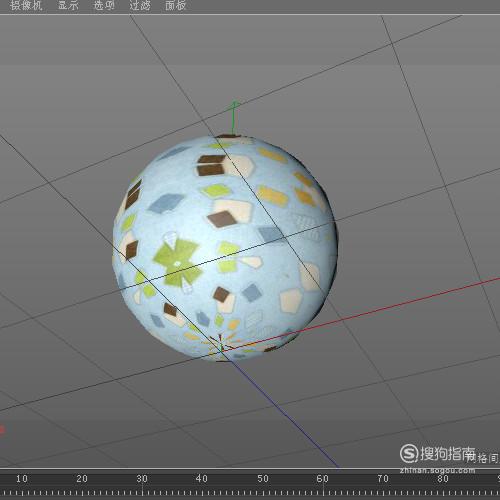Open the 选项 (Options) viewport menu
500x500 pixels.
tap(104, 5)
